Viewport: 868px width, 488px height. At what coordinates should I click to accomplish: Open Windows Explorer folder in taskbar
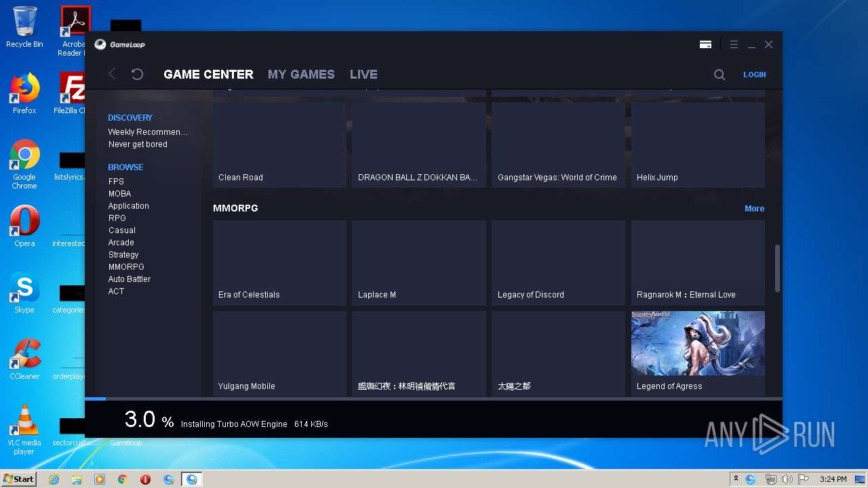click(x=77, y=479)
